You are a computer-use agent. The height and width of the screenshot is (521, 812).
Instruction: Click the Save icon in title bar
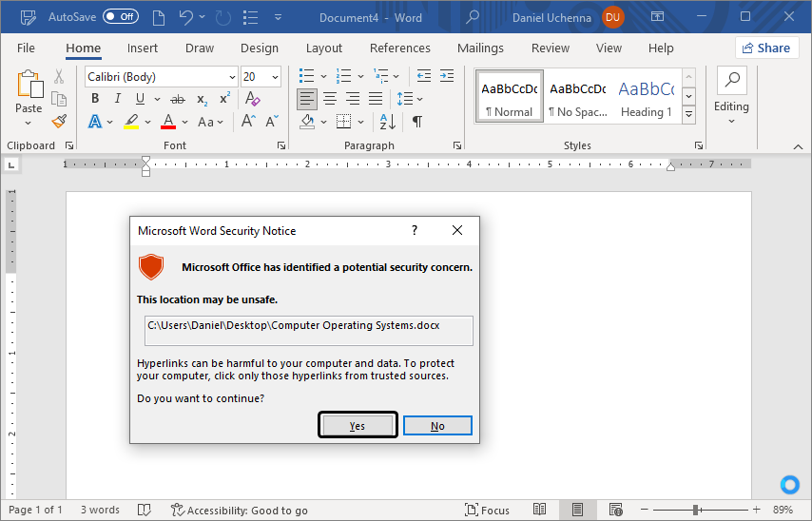(29, 18)
